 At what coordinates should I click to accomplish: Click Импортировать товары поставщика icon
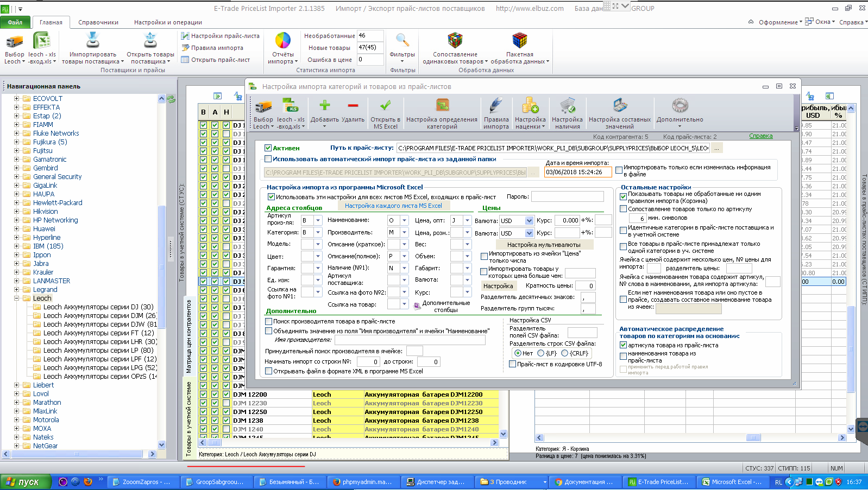click(93, 41)
